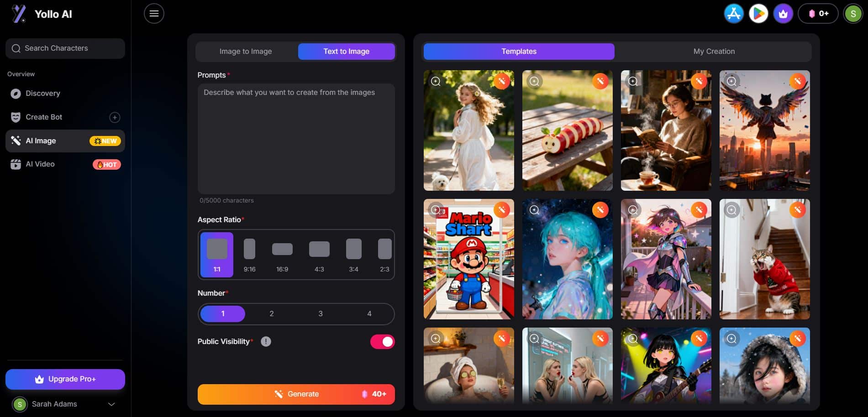This screenshot has width=868, height=417.
Task: Select the 1:1 aspect ratio
Action: click(x=217, y=255)
